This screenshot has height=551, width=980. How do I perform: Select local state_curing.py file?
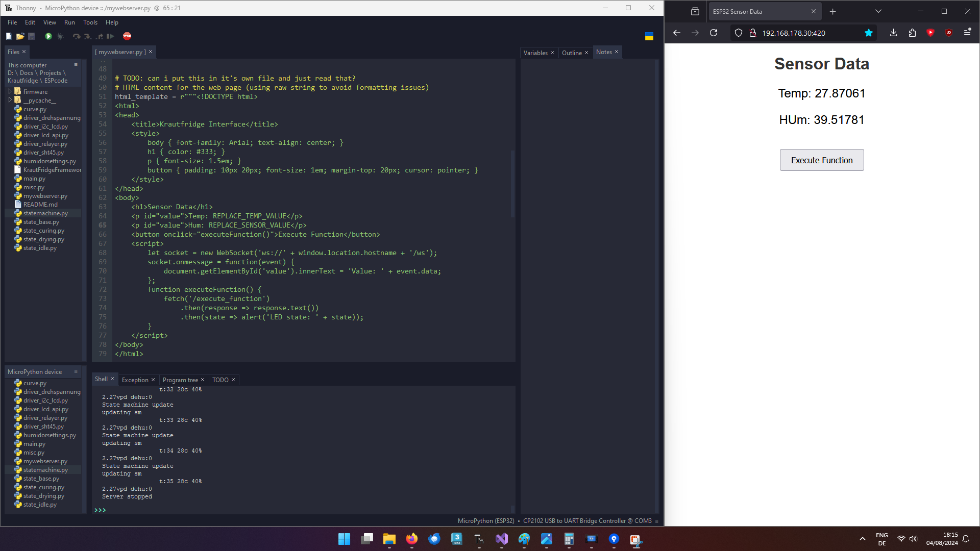pos(43,231)
